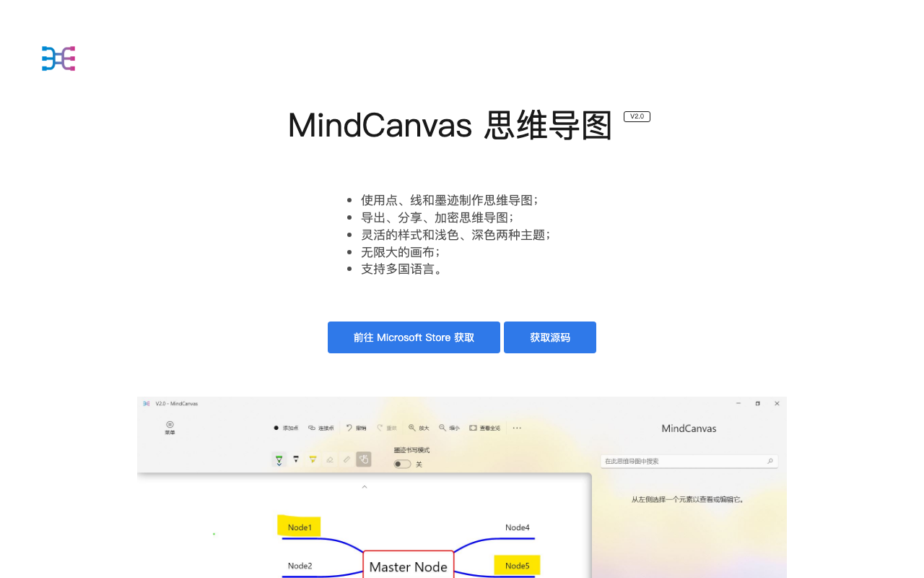Toggle the 墨迹书写模式 switch

(402, 464)
